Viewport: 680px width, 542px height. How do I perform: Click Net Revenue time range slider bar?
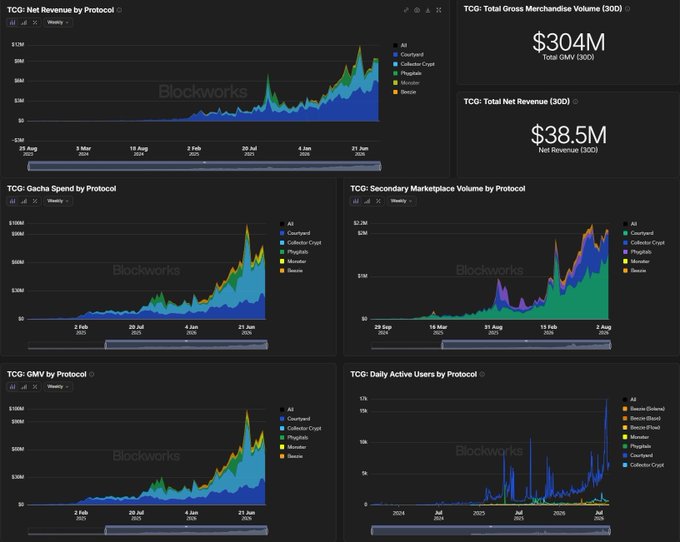[x=204, y=166]
